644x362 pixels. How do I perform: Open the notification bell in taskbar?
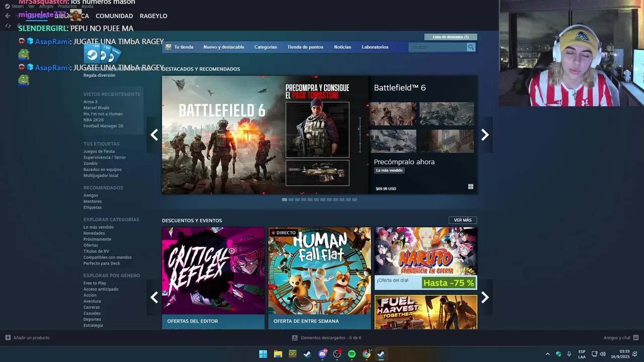pyautogui.click(x=635, y=354)
